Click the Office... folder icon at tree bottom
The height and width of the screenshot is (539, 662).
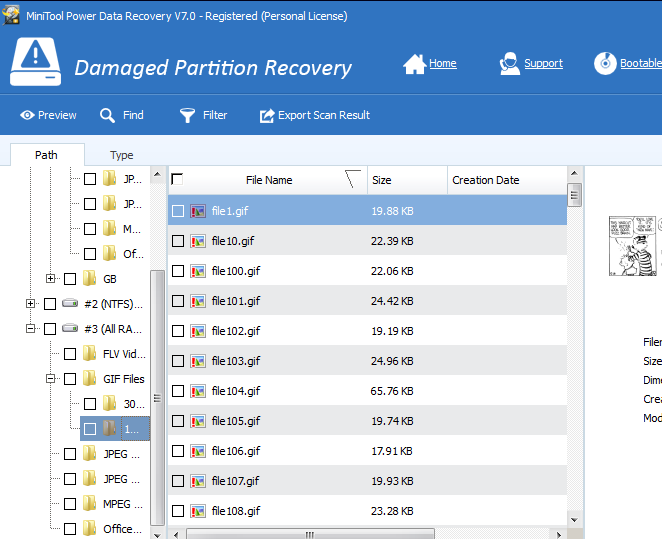[90, 528]
